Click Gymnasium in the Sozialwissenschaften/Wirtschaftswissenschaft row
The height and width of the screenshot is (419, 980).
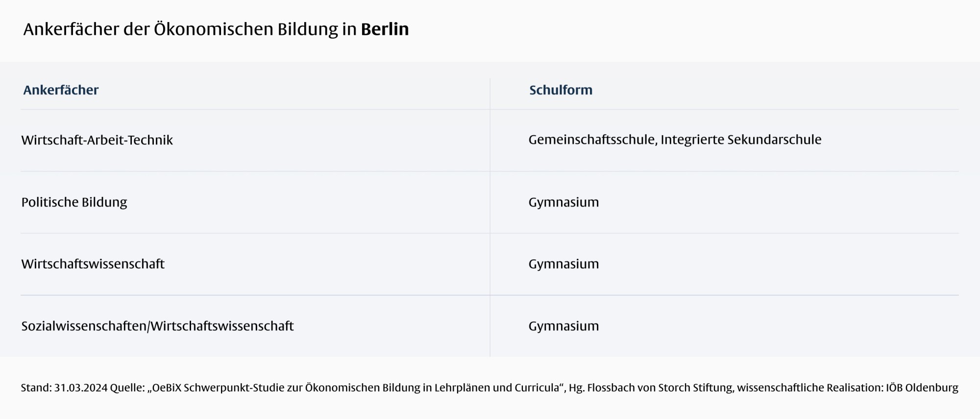pos(563,326)
